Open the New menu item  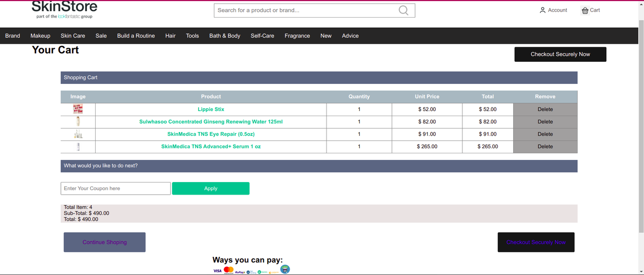[x=326, y=36]
